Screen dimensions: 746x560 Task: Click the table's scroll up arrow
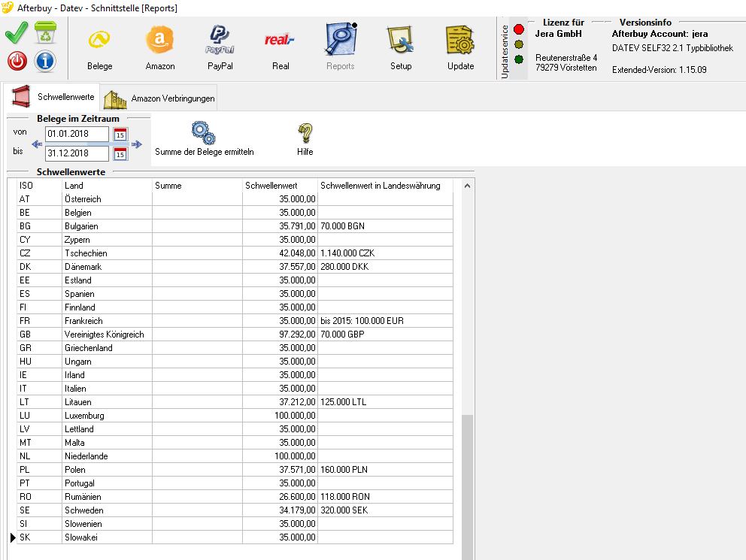pyautogui.click(x=467, y=186)
